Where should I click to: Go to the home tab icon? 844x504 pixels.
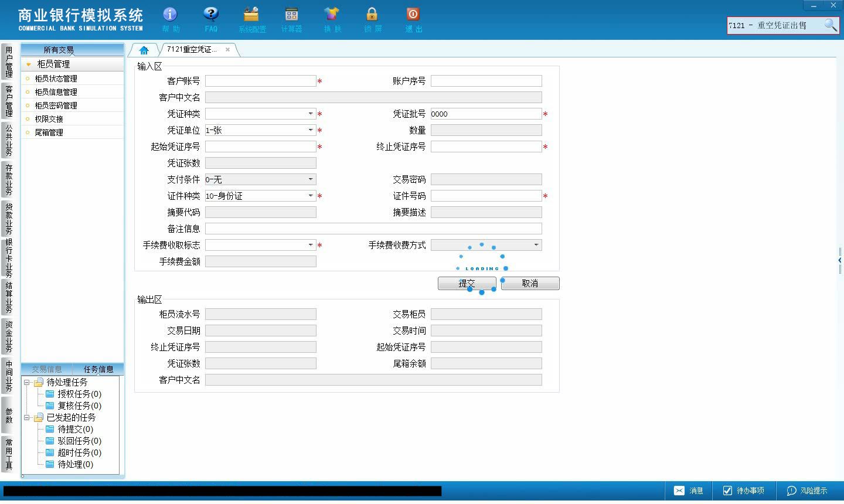pos(144,50)
